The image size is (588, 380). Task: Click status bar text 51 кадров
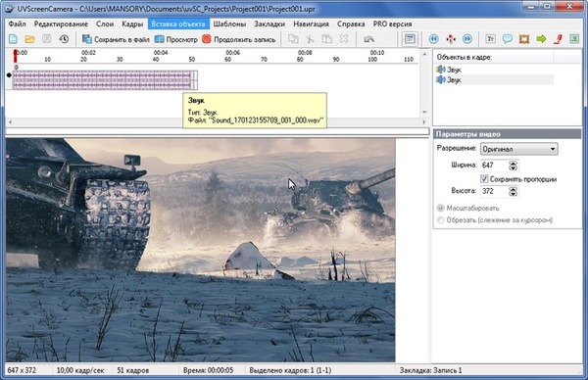point(132,370)
